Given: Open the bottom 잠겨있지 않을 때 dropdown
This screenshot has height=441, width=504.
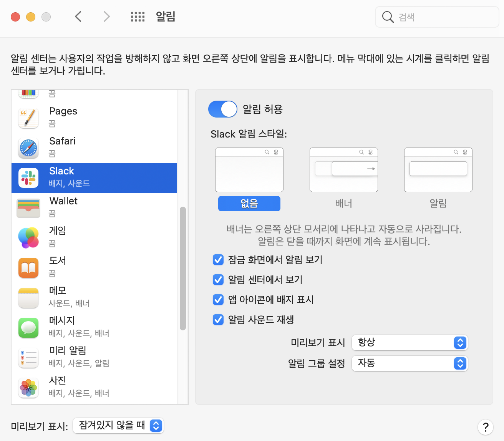Looking at the screenshot, I should coord(118,425).
